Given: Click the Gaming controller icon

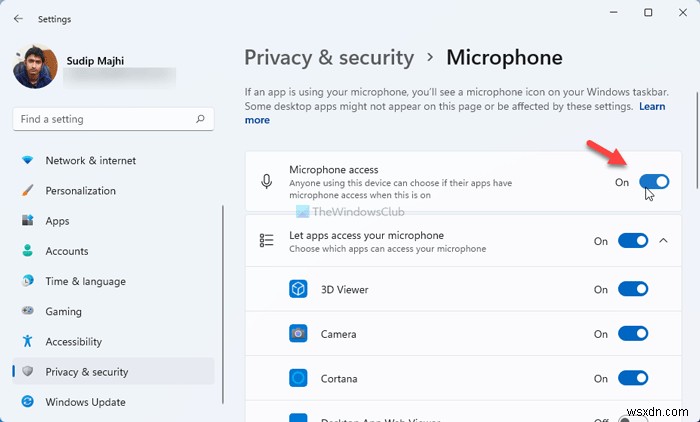Looking at the screenshot, I should coord(27,312).
